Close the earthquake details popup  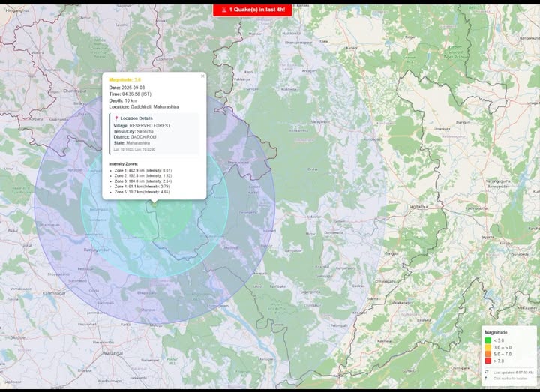[202, 76]
